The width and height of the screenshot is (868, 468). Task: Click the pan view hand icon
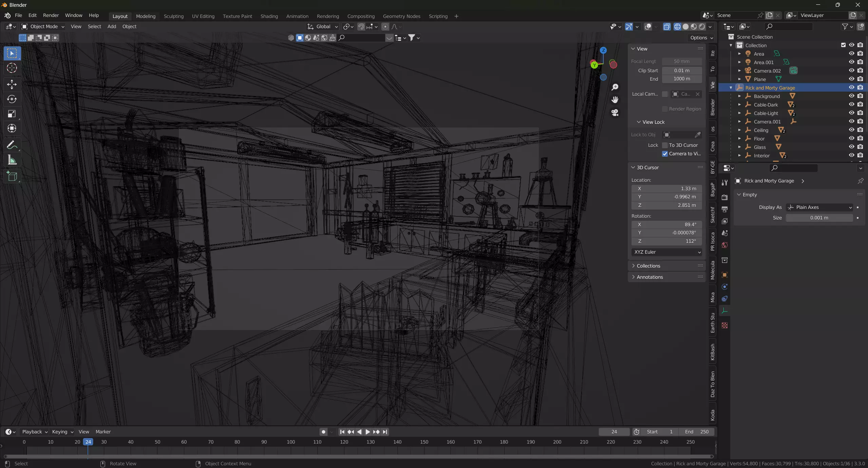(x=615, y=100)
